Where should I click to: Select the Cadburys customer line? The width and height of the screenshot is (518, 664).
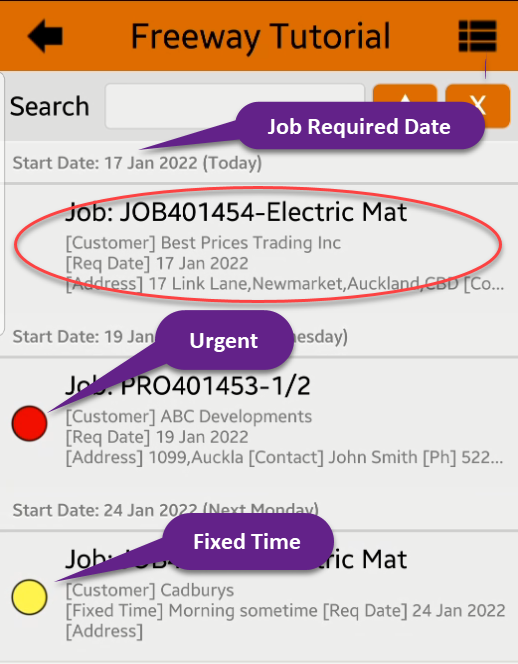pyautogui.click(x=150, y=590)
